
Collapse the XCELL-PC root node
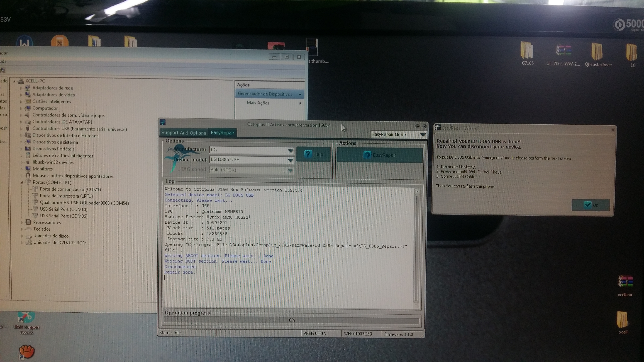(14, 81)
